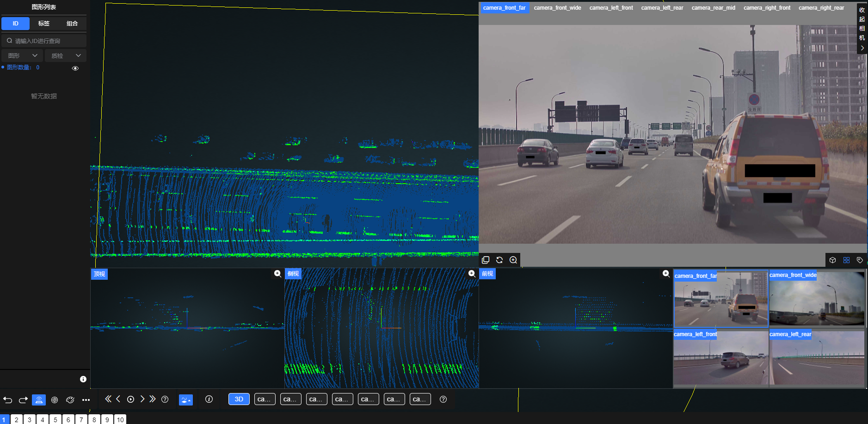
Task: Toggle the eye icon for shape visibility
Action: (x=75, y=68)
